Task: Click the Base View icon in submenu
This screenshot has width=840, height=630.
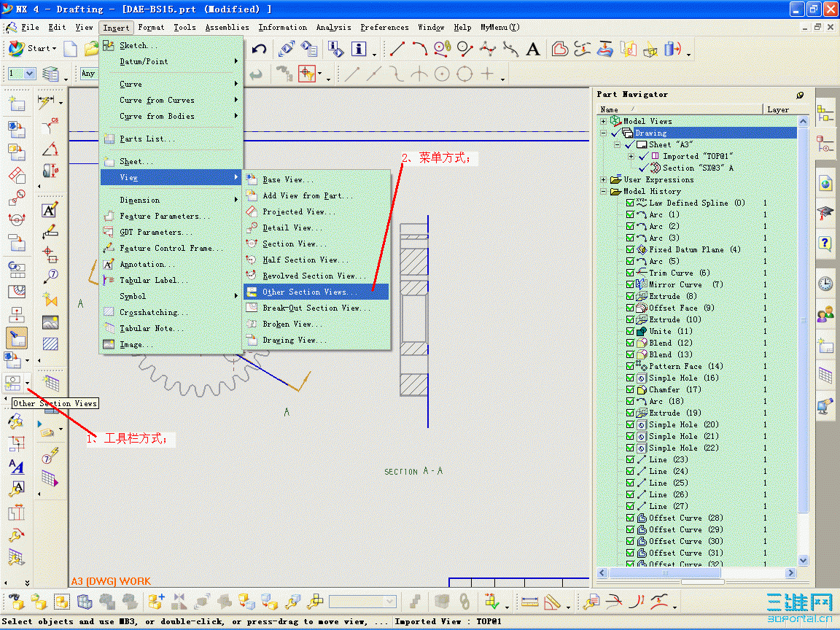Action: (x=252, y=179)
